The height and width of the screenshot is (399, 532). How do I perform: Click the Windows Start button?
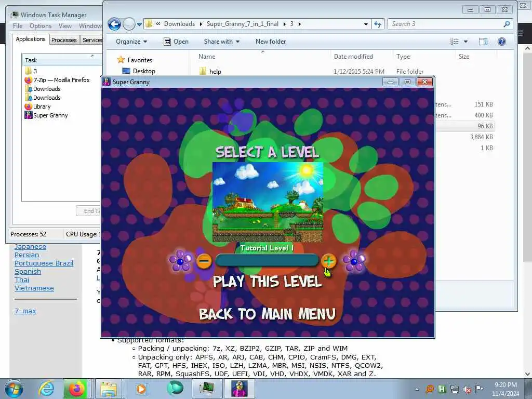coord(14,389)
